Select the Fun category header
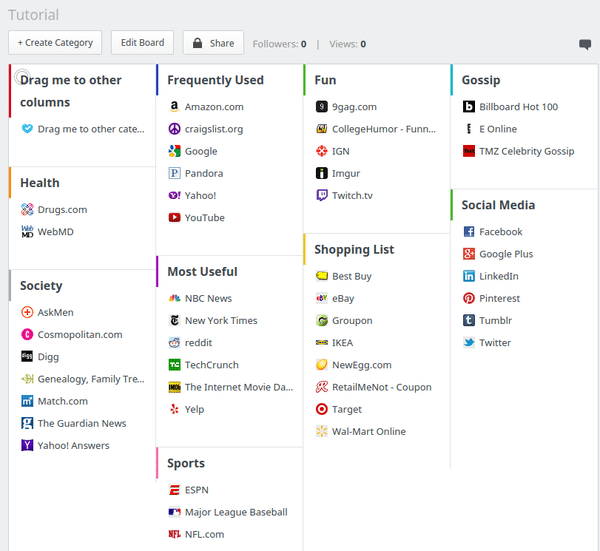The image size is (600, 551). click(325, 80)
